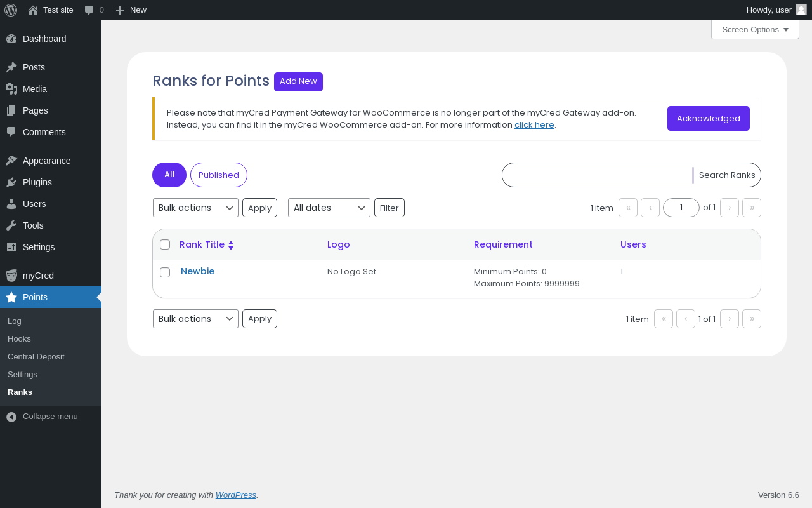Click the bottom Apply button
Screen dimensions: 812x508
point(259,319)
